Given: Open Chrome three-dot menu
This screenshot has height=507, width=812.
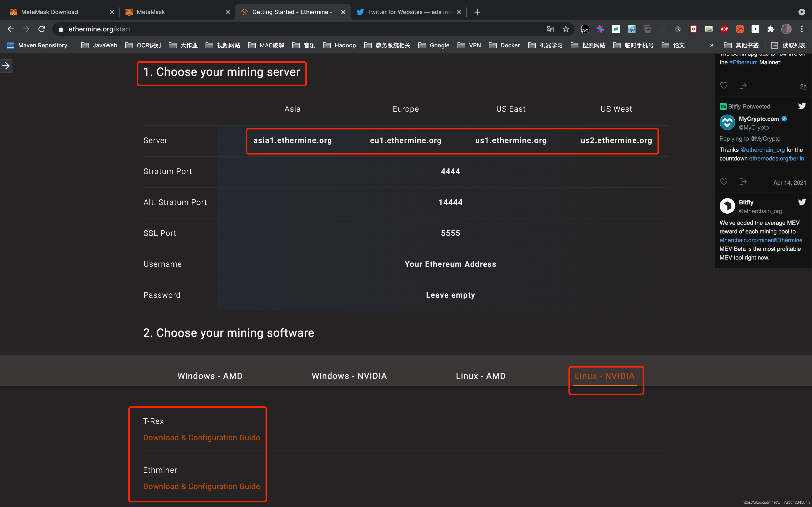Looking at the screenshot, I should click(802, 29).
